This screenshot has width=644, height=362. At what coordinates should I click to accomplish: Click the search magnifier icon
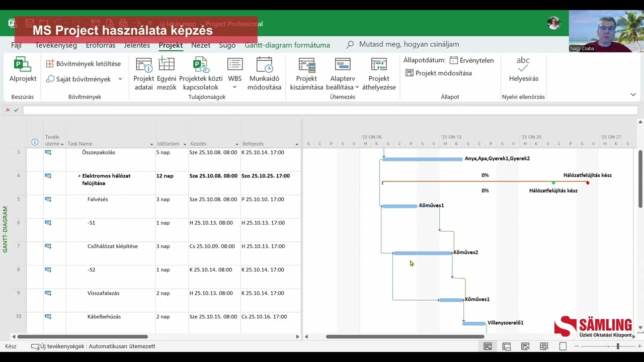click(350, 45)
